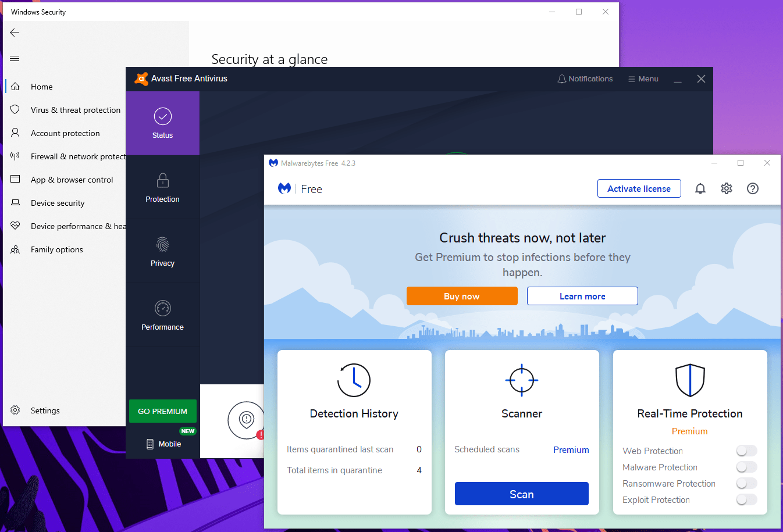The image size is (783, 532).
Task: Click Activate license in Malwarebytes
Action: coord(639,188)
